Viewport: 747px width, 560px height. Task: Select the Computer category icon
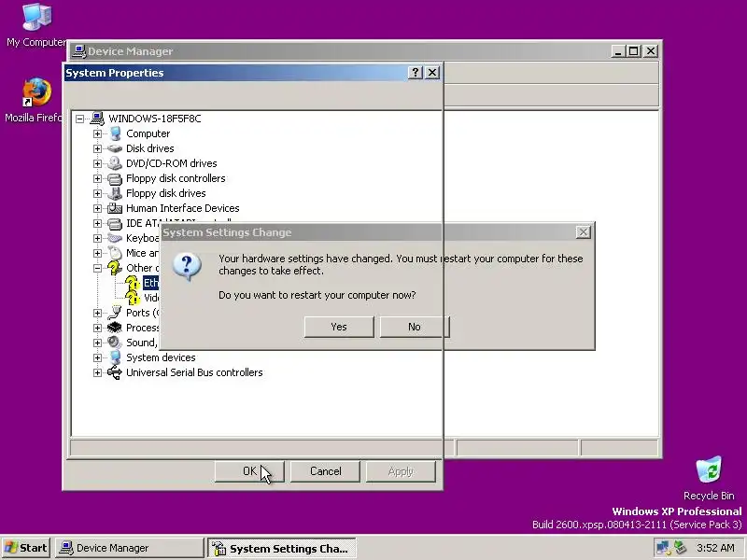(x=115, y=133)
